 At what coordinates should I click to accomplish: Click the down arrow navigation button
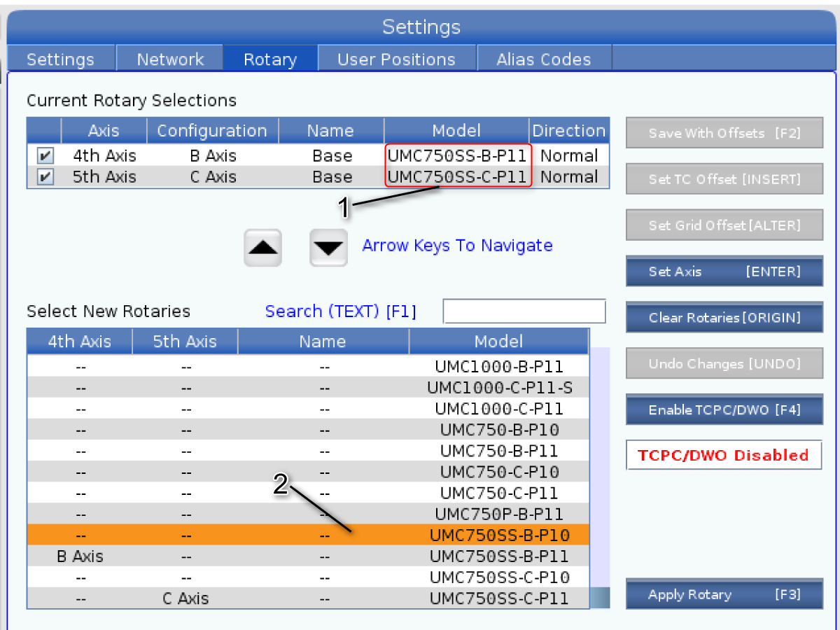click(x=328, y=248)
